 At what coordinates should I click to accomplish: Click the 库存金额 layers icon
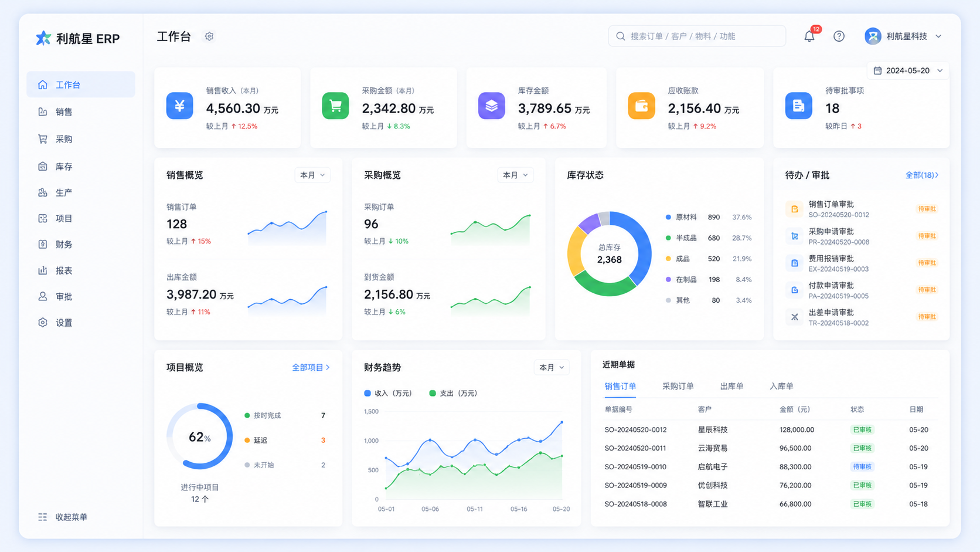[x=491, y=106]
